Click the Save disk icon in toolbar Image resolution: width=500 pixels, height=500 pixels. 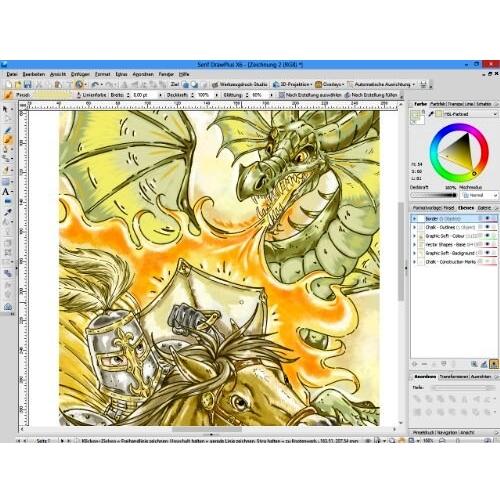click(28, 85)
